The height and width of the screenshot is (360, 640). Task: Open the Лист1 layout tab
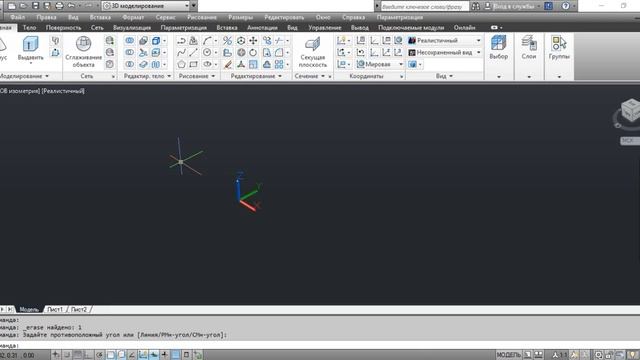[55, 309]
